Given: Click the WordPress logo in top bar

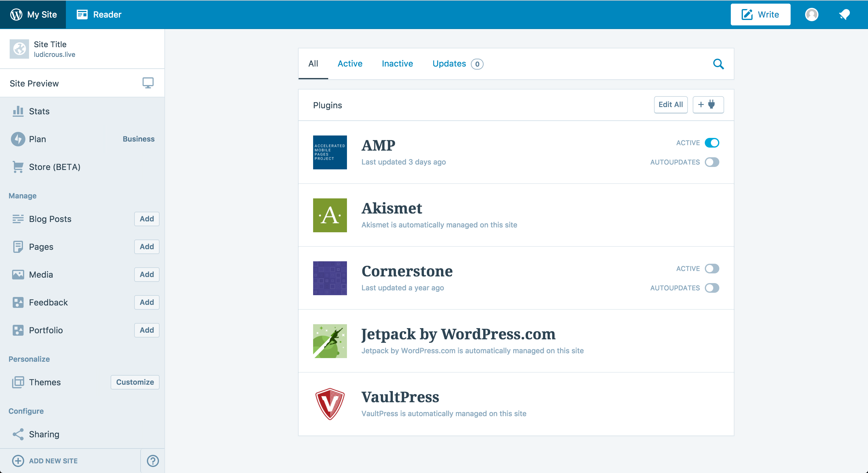Looking at the screenshot, I should [x=16, y=15].
